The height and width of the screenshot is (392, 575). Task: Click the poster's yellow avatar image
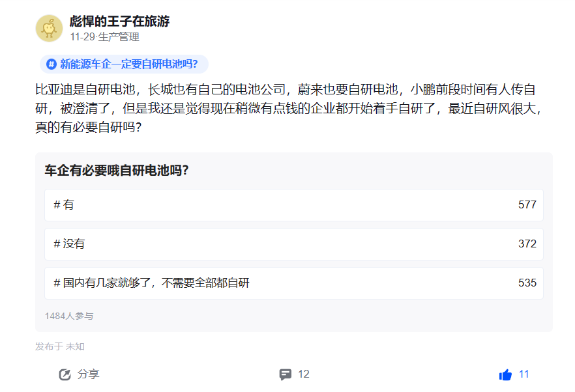(49, 28)
